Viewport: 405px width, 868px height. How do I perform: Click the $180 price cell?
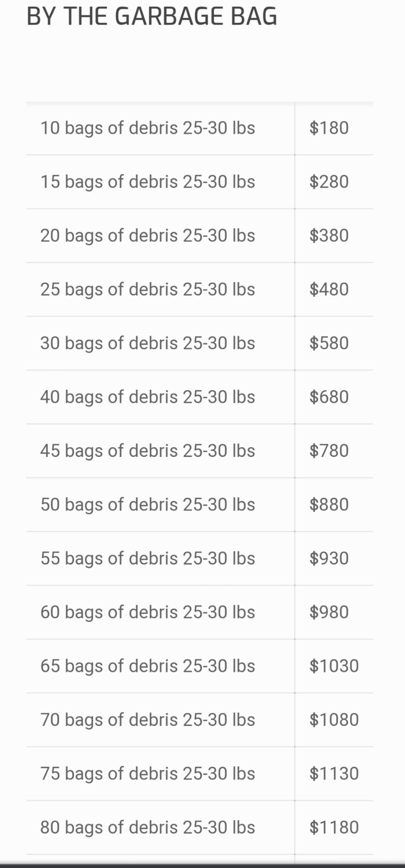329,128
